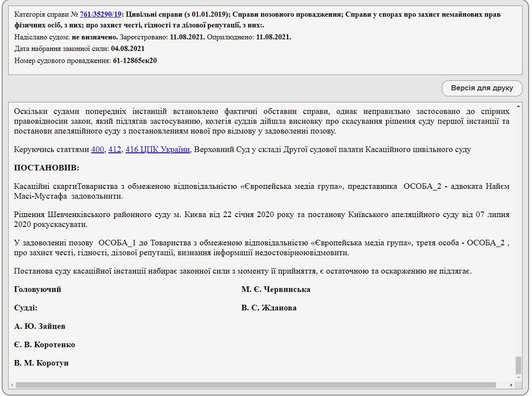532x396 pixels.
Task: Click the horizontal scrollbar right arrow
Action: (511, 384)
